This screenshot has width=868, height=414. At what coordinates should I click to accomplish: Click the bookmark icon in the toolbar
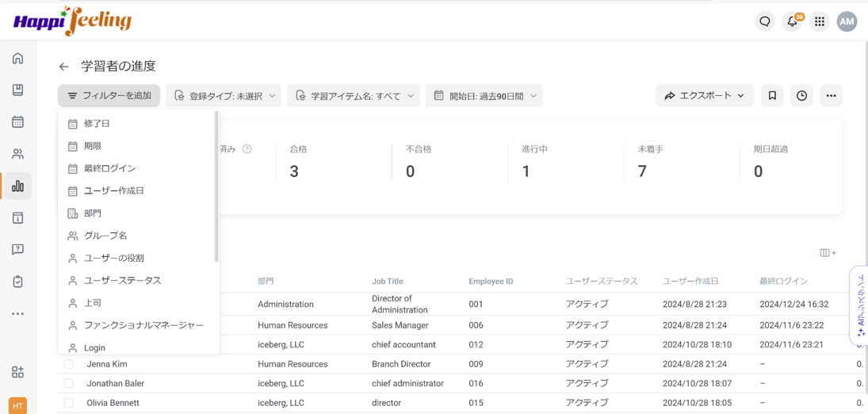[772, 96]
